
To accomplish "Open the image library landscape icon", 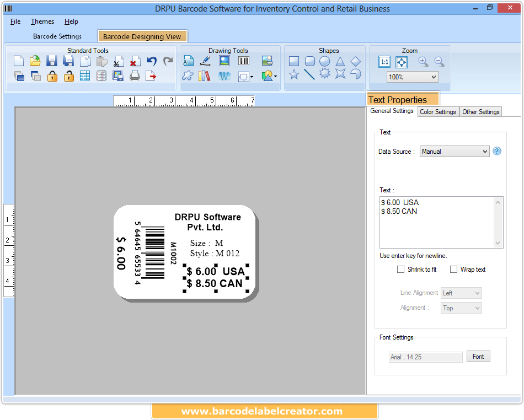I will 267,61.
